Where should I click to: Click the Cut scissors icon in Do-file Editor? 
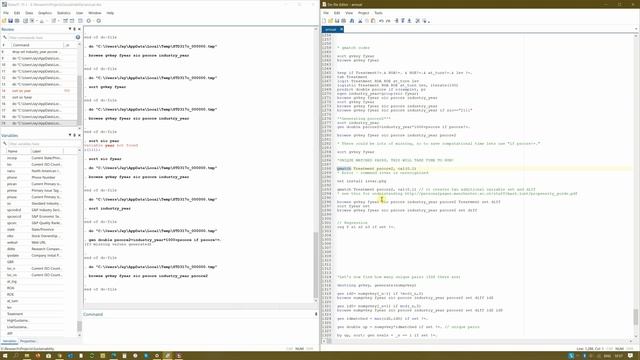360,21
